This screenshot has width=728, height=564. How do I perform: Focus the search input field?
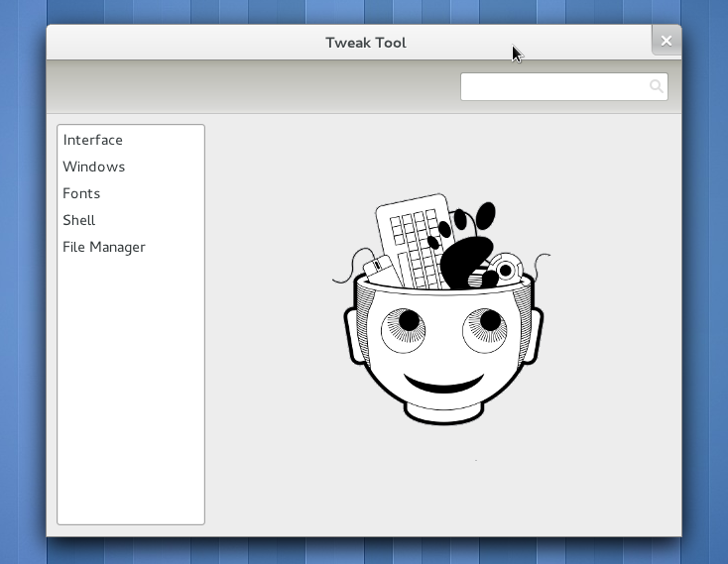click(564, 87)
